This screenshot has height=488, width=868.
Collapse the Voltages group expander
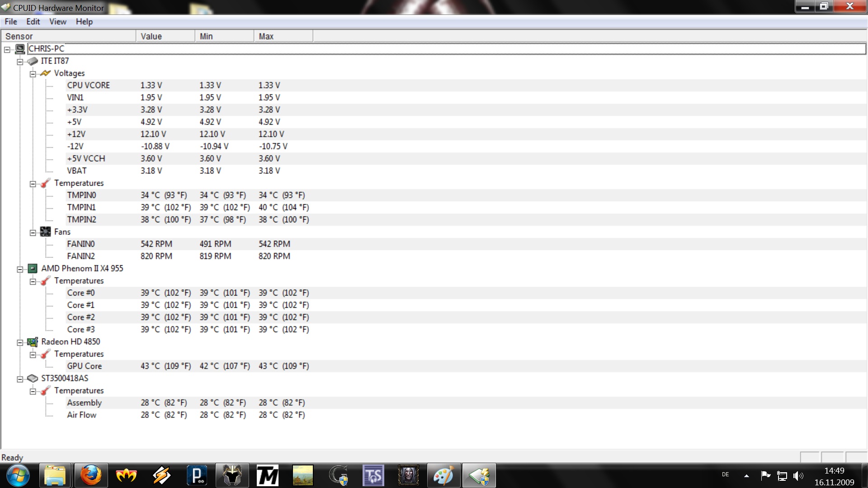[x=33, y=74]
